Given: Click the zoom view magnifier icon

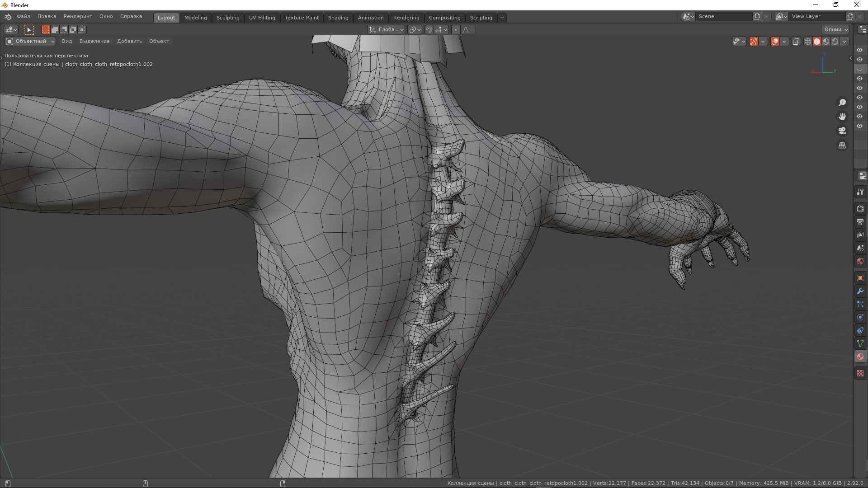Looking at the screenshot, I should click(x=842, y=103).
